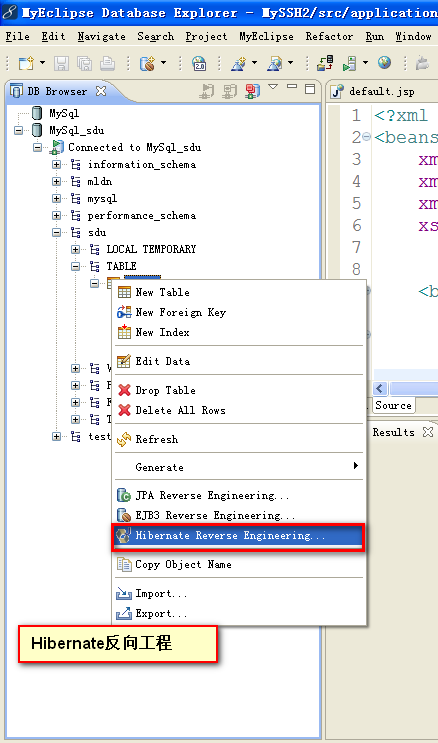The height and width of the screenshot is (743, 438).
Task: Click the Save toolbar icon
Action: (x=62, y=63)
